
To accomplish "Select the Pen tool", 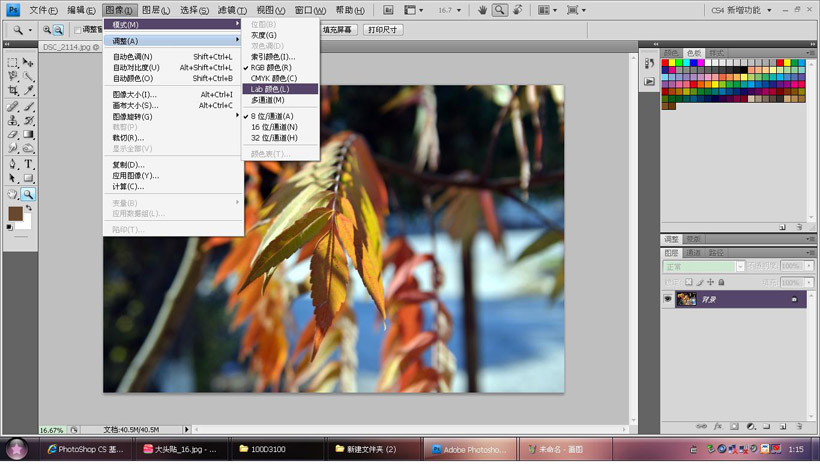I will click(13, 164).
